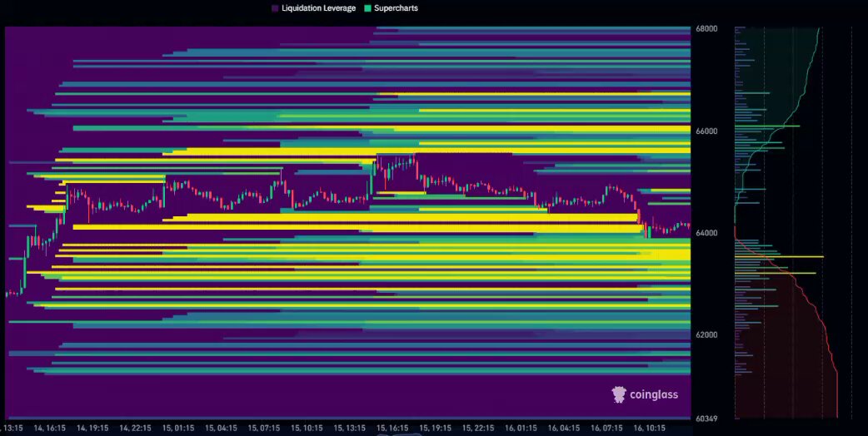This screenshot has width=868, height=436.
Task: Toggle the Supercharts legend entry
Action: tap(391, 8)
